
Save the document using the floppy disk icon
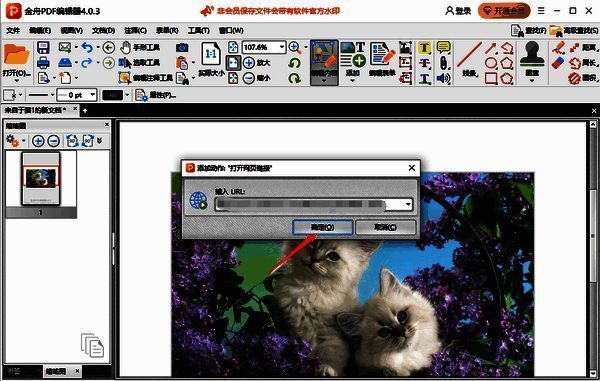click(x=43, y=48)
